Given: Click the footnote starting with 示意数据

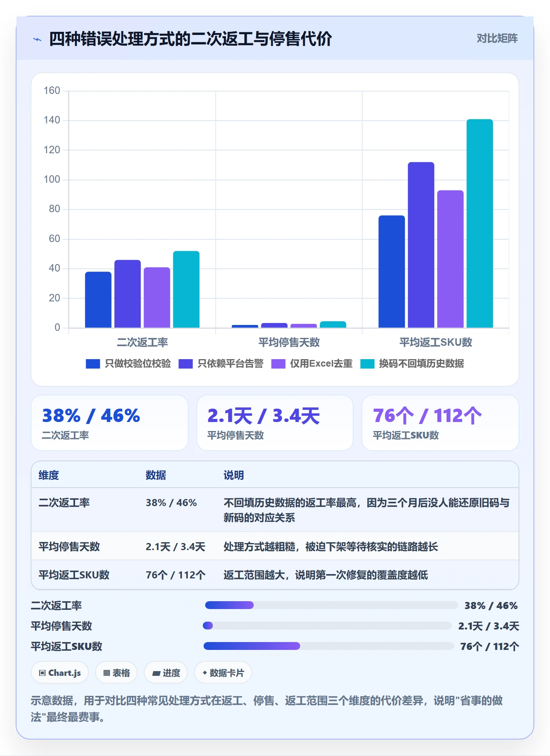Looking at the screenshot, I should 267,709.
